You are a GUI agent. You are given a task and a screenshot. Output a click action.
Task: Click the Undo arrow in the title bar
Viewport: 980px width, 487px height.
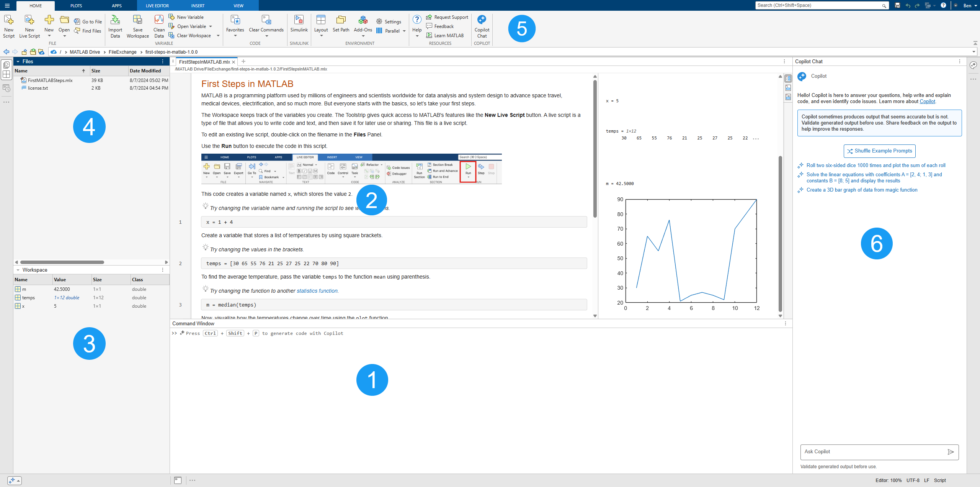pyautogui.click(x=908, y=5)
